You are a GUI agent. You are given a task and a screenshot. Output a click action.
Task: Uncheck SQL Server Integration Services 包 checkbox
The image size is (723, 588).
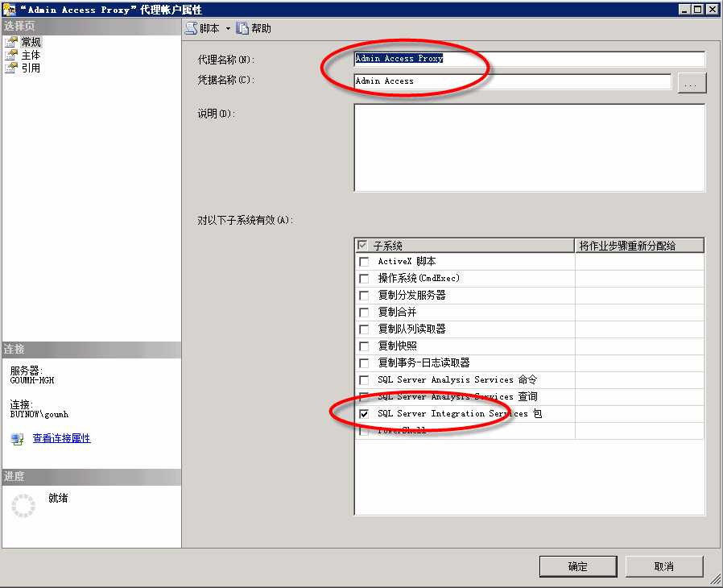364,414
